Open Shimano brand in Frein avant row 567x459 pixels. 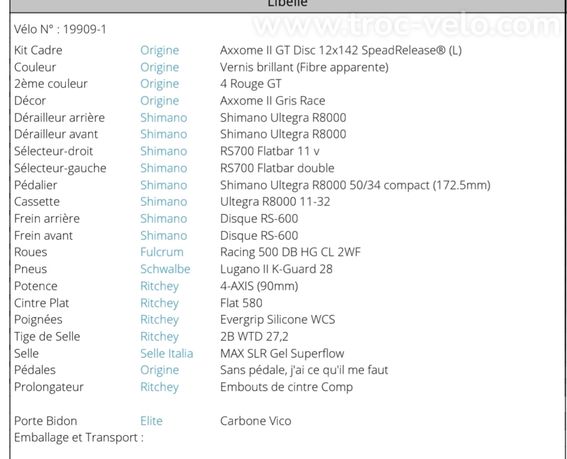tap(163, 235)
